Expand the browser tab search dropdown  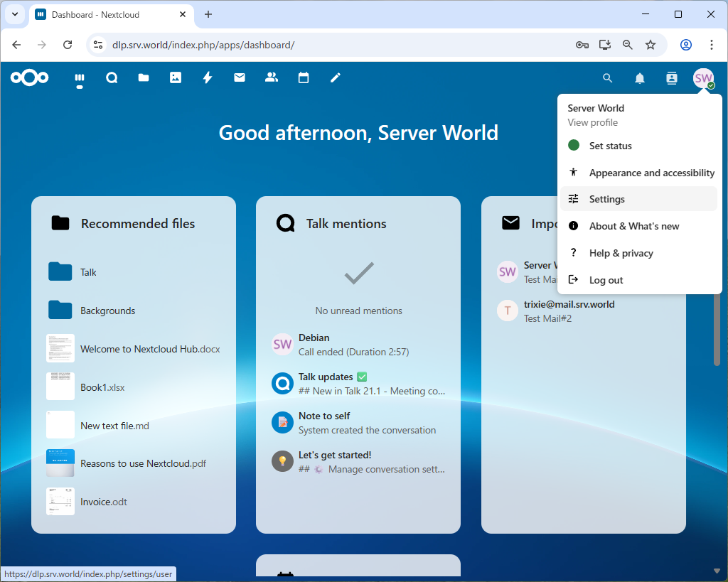pos(15,14)
